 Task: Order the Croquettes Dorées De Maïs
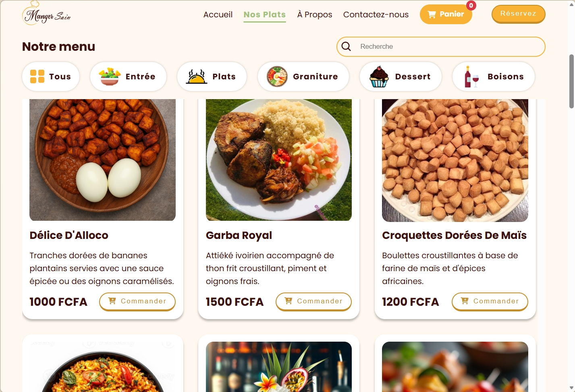490,301
